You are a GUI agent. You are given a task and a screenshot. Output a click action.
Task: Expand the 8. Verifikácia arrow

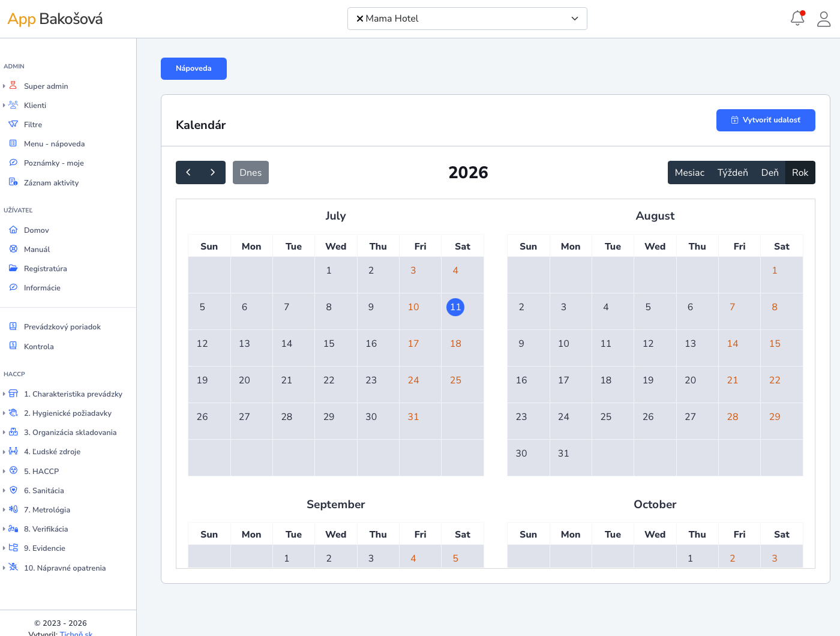pyautogui.click(x=4, y=529)
